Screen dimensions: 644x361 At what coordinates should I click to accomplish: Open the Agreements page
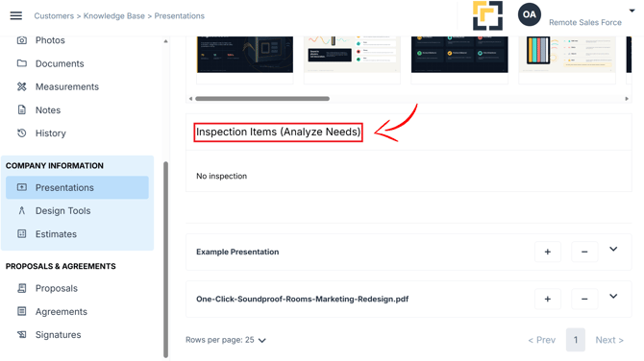(x=62, y=311)
